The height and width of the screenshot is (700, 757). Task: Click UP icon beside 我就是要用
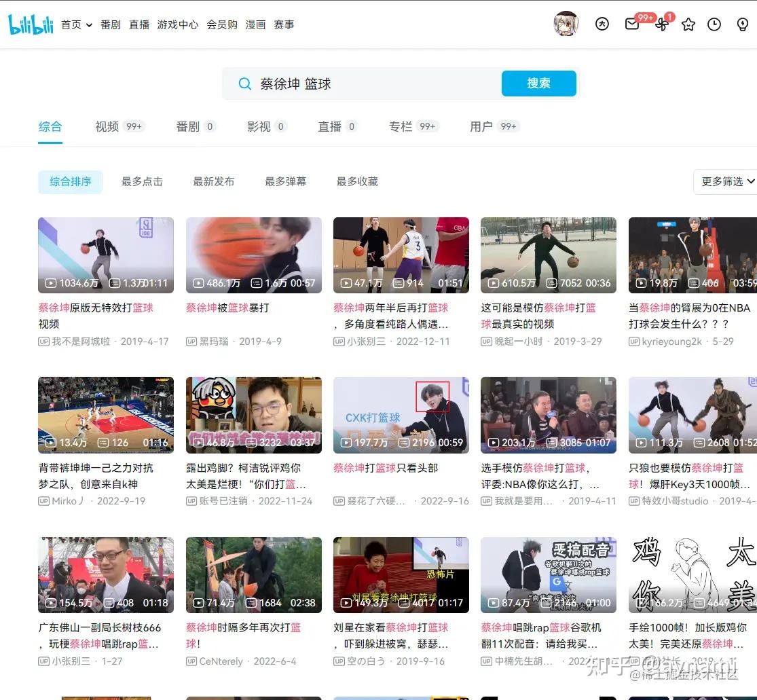click(486, 501)
